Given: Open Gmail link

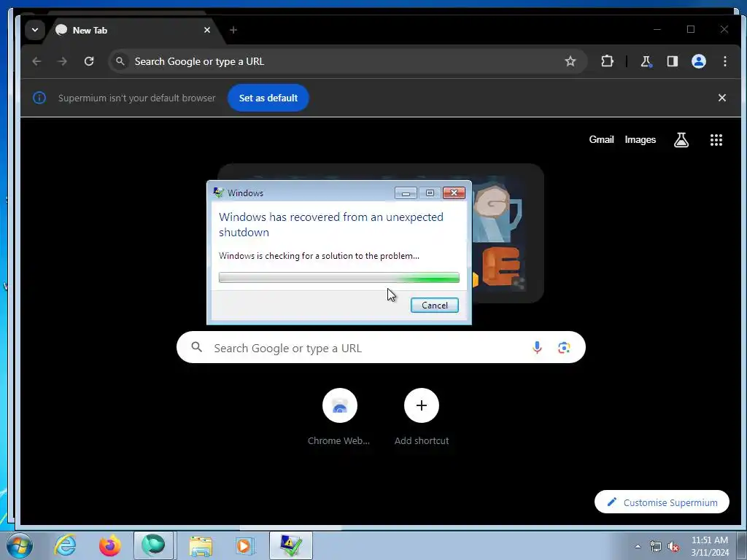Looking at the screenshot, I should point(601,139).
